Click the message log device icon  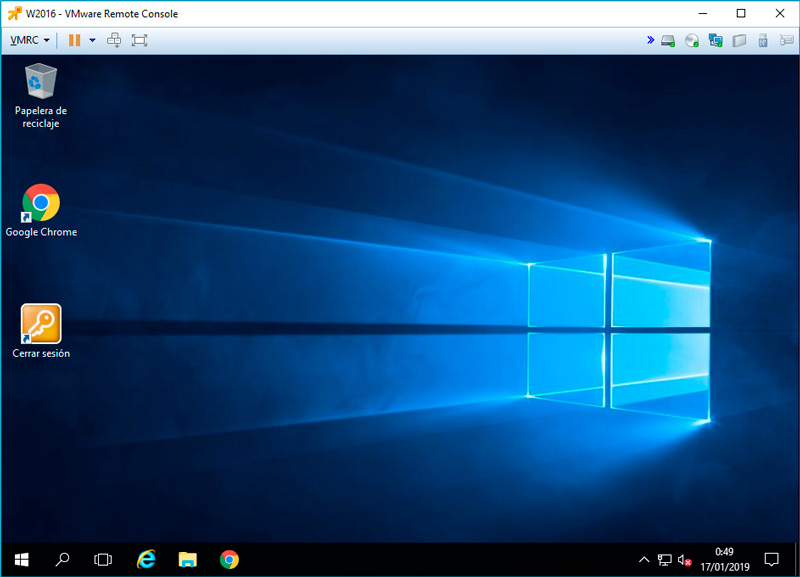click(x=786, y=40)
